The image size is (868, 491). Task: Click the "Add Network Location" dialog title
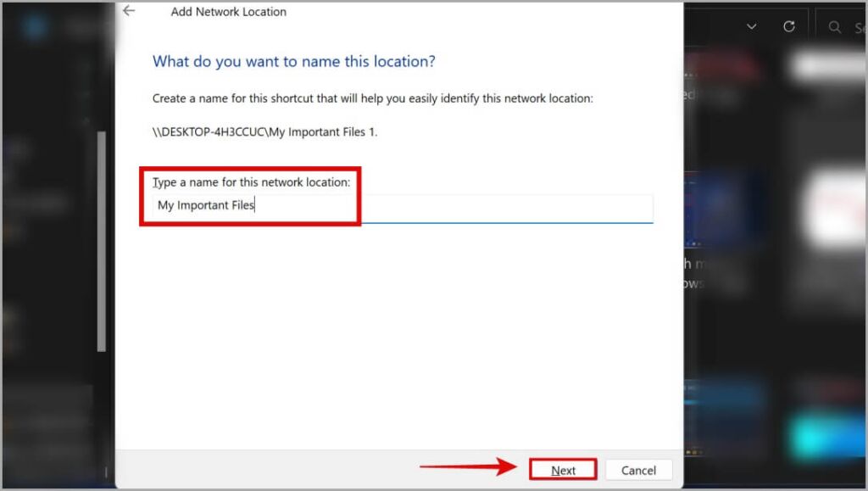228,11
